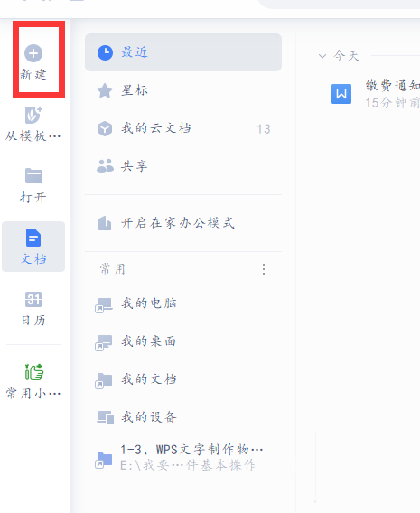The image size is (420, 513).
Task: Open the 从模板 new-from-template icon
Action: [x=33, y=115]
